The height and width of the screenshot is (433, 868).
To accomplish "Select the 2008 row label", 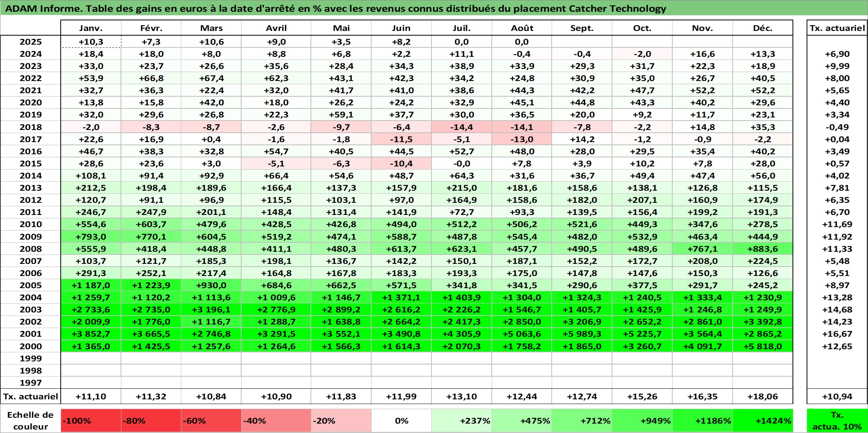I will (31, 249).
